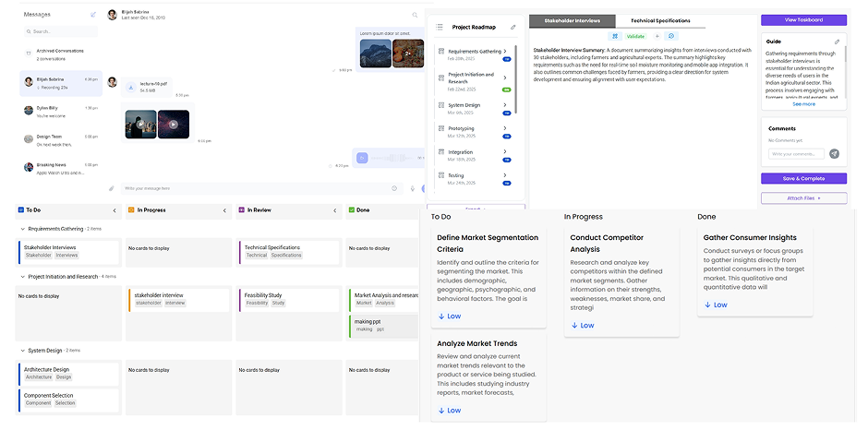Screen dimensions: 868x430
Task: Click the compose new message icon
Action: 93,15
